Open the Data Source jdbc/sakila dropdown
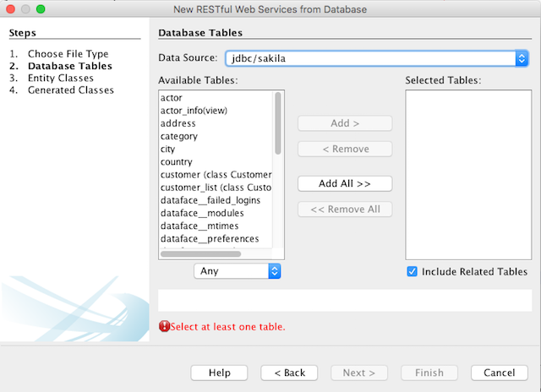 (377, 58)
